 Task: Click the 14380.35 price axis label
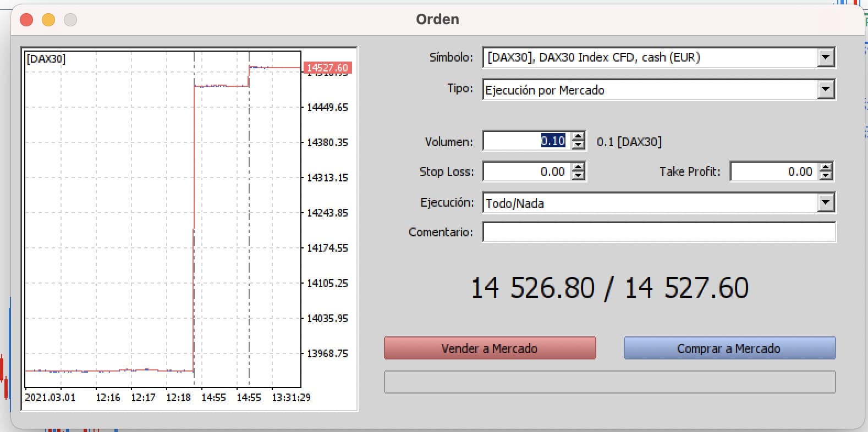click(327, 142)
